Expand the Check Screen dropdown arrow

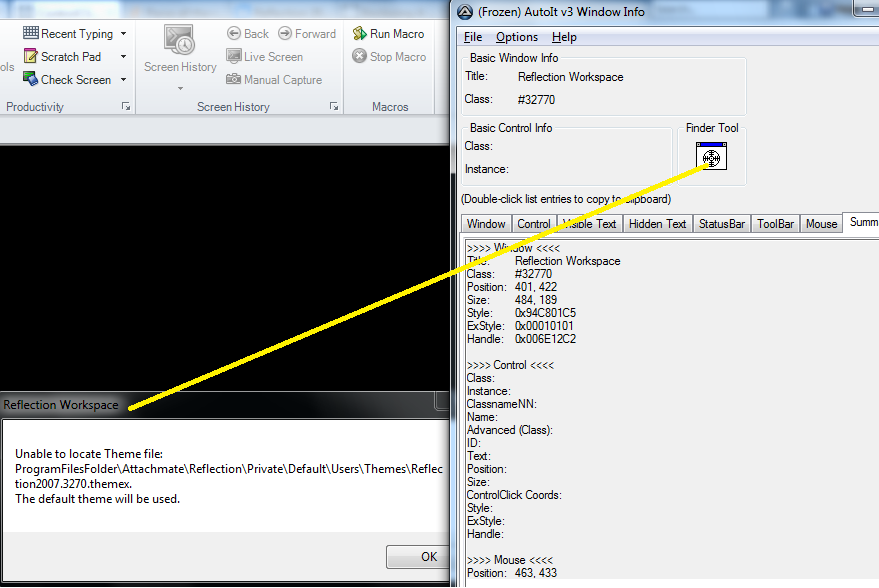[x=123, y=80]
